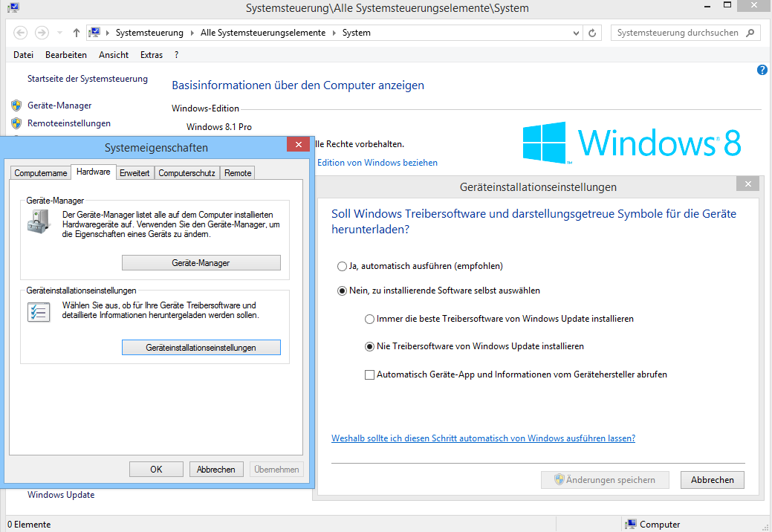772x532 pixels.
Task: Click Abbrechen in Systemeigenschaften dialog
Action: (215, 470)
